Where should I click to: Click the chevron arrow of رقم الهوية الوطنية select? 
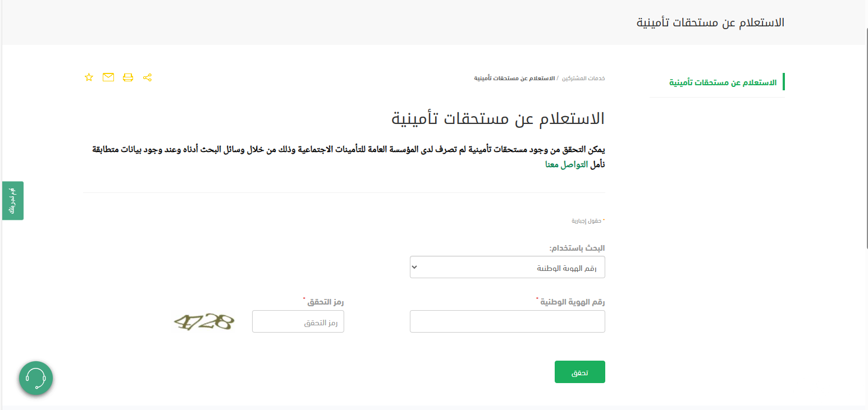pos(415,267)
